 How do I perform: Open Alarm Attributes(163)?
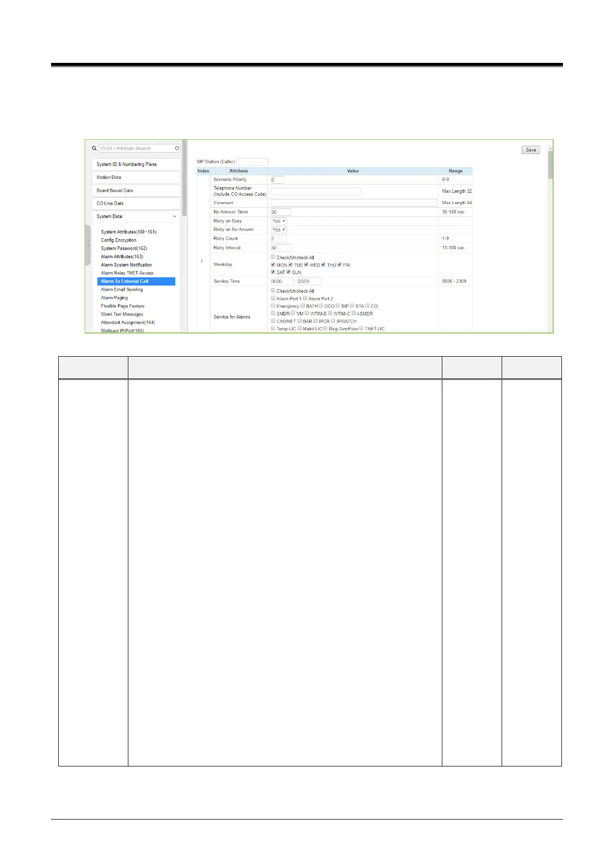(122, 257)
